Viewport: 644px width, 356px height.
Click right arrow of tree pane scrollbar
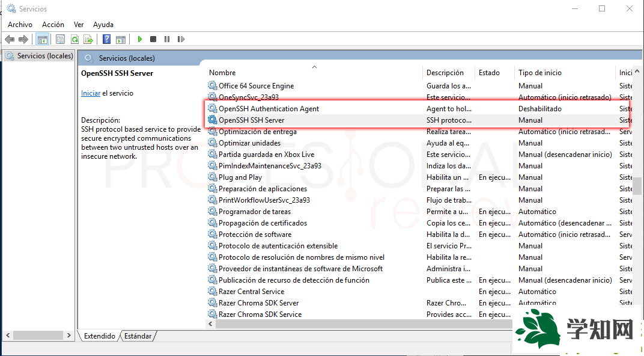(x=69, y=336)
